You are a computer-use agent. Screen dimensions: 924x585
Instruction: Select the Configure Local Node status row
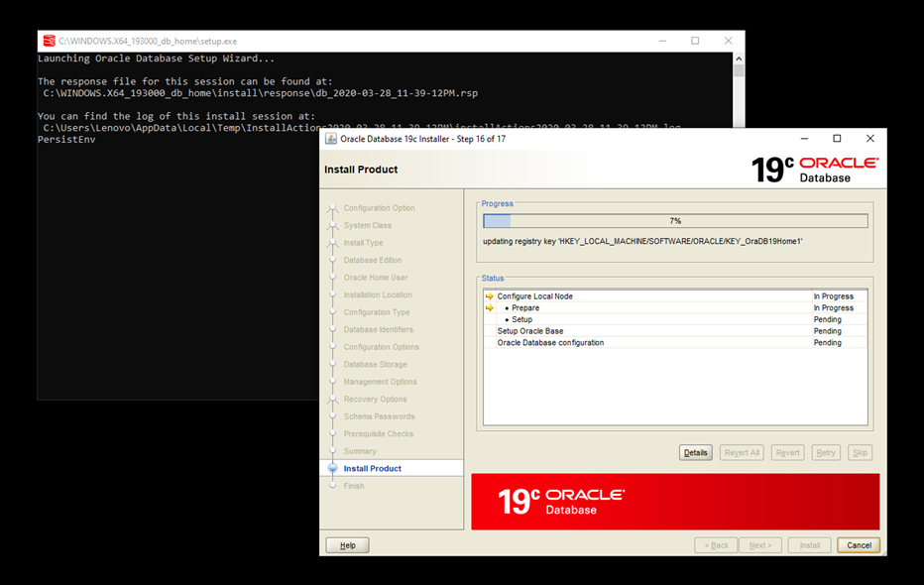[x=675, y=296]
